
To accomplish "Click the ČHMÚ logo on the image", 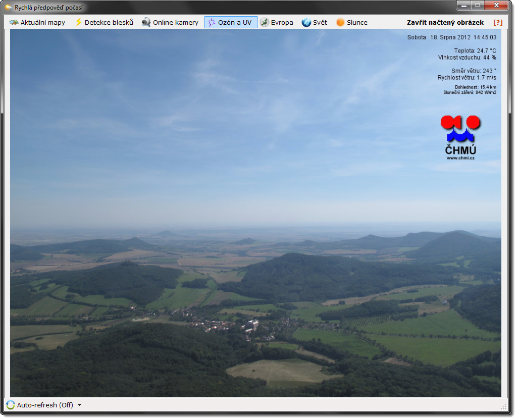I will [x=460, y=137].
